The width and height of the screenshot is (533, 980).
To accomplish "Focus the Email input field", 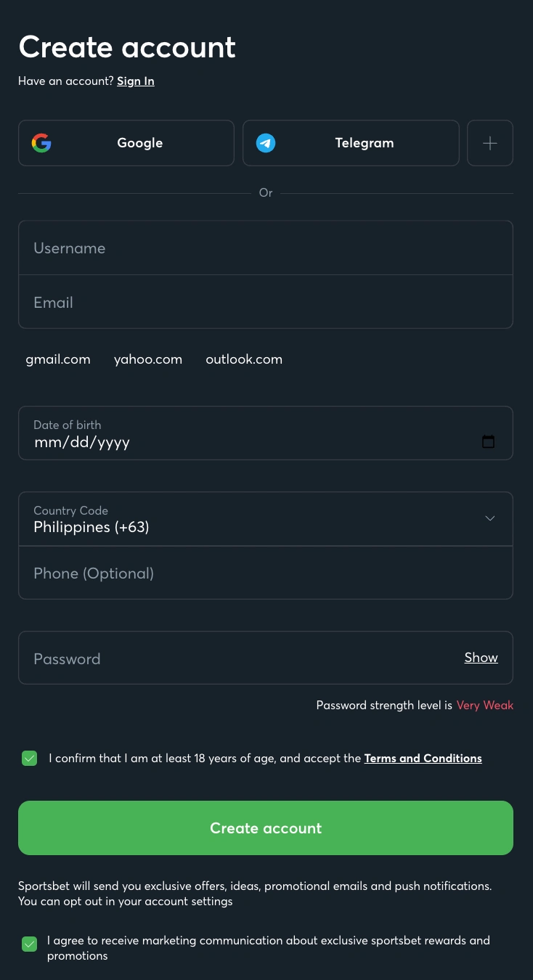I will (x=266, y=302).
